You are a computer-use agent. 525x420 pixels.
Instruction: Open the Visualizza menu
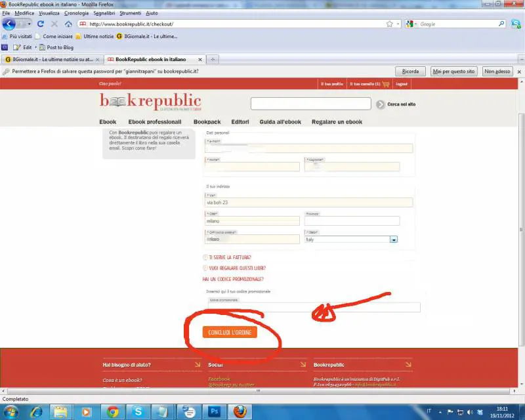pyautogui.click(x=49, y=13)
